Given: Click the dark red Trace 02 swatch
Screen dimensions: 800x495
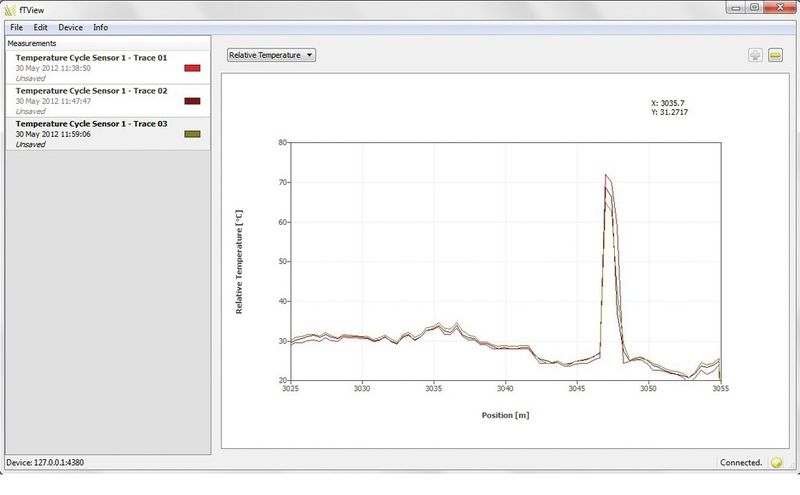Looking at the screenshot, I should tap(193, 101).
